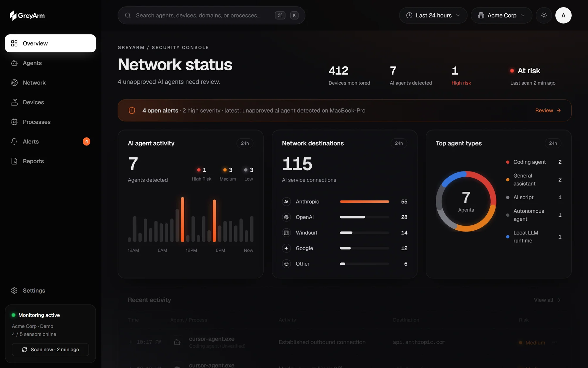
Task: Click the GreyArm logo
Action: pos(27,15)
